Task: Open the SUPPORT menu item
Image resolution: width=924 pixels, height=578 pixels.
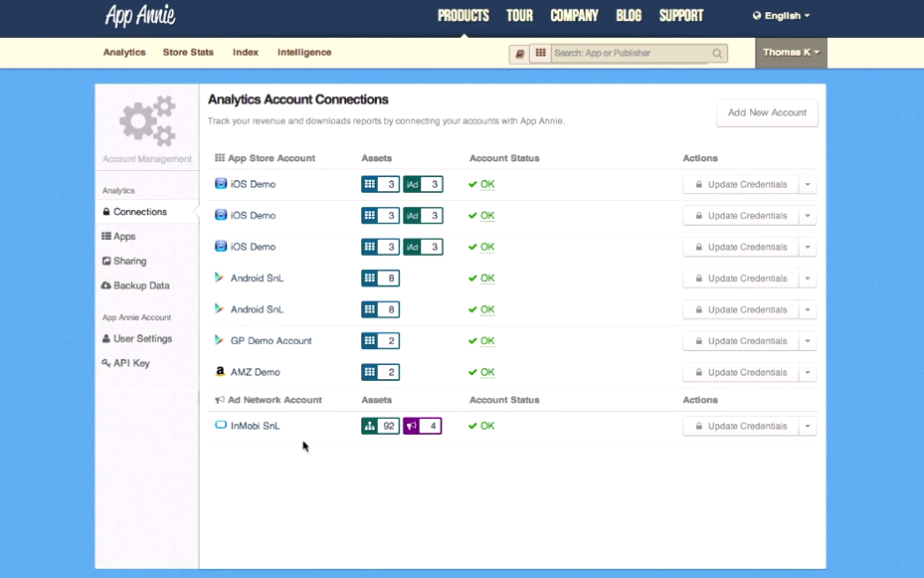Action: pos(680,16)
